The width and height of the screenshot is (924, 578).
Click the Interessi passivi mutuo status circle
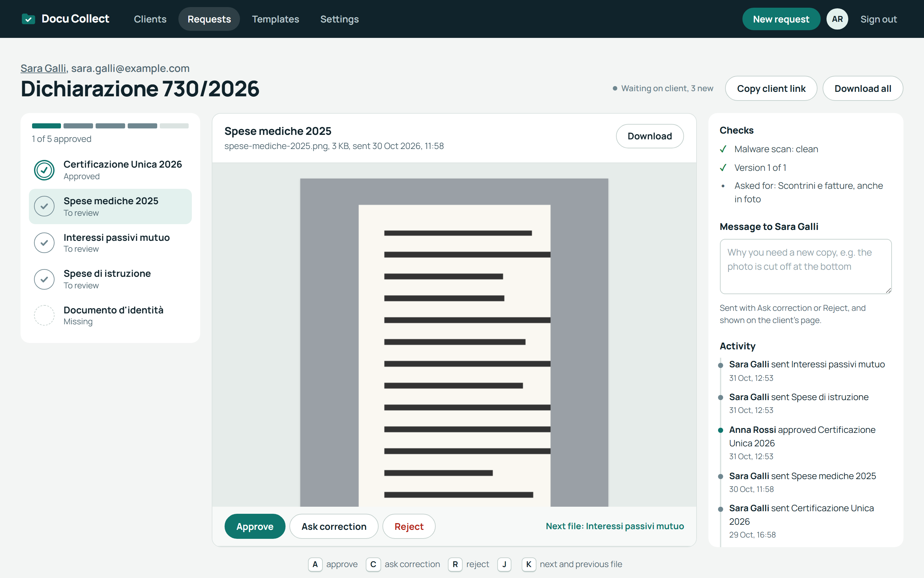point(44,243)
